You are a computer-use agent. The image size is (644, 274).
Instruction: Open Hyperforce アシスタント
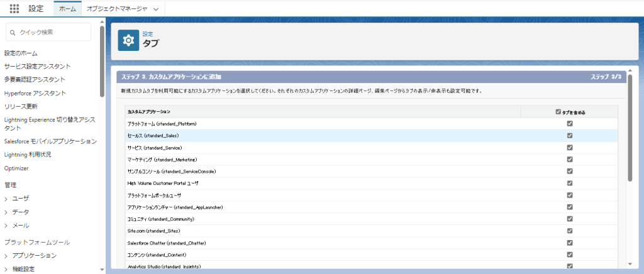(x=35, y=93)
